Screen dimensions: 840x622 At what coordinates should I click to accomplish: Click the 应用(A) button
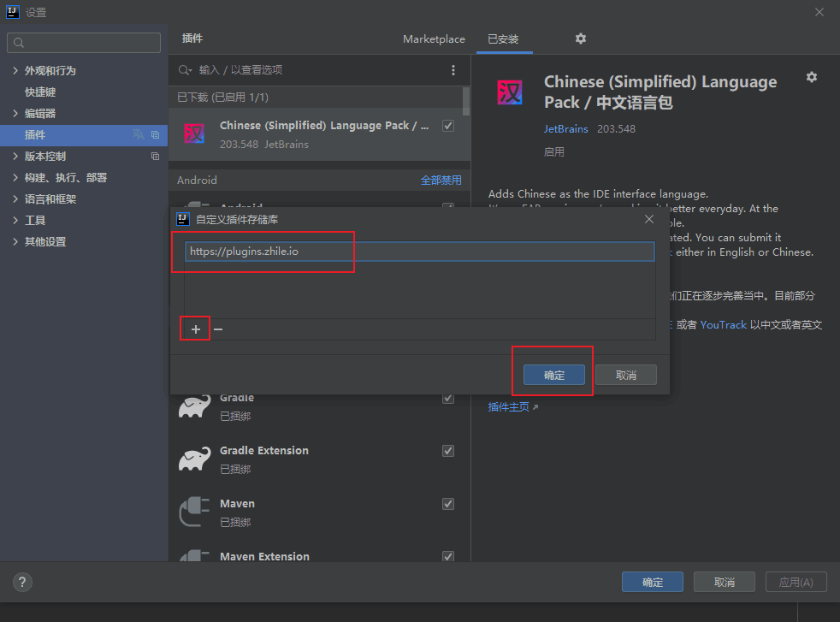(796, 583)
